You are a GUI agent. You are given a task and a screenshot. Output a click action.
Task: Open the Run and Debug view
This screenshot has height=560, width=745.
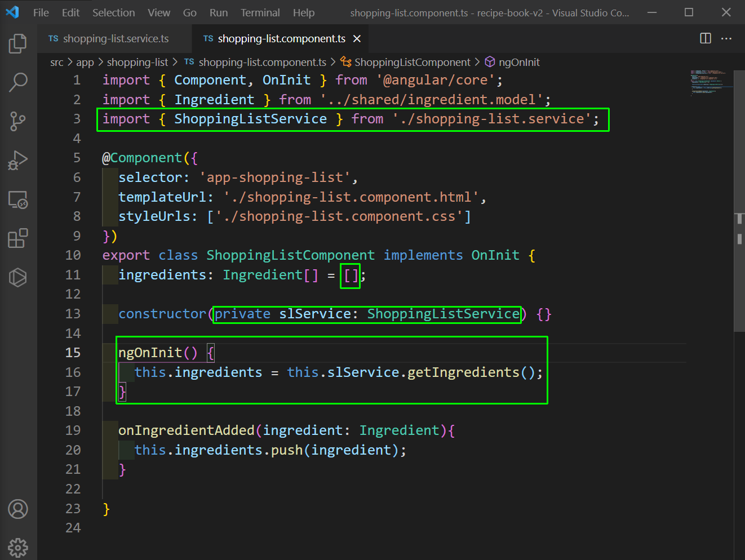(18, 161)
